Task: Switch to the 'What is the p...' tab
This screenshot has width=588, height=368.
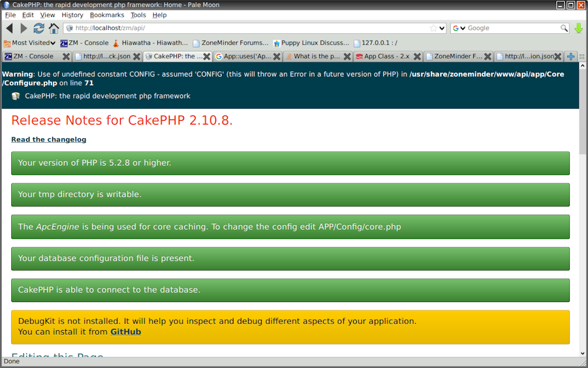Action: [x=313, y=56]
